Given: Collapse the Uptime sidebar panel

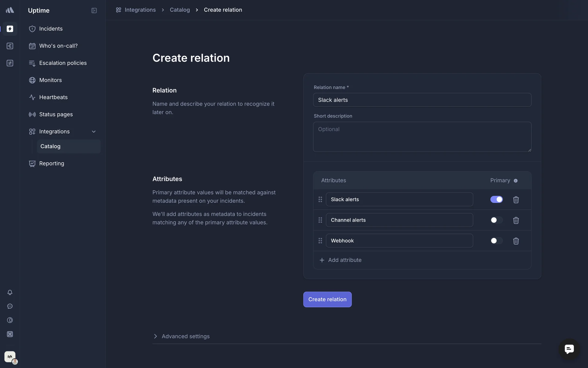Looking at the screenshot, I should click(x=94, y=10).
